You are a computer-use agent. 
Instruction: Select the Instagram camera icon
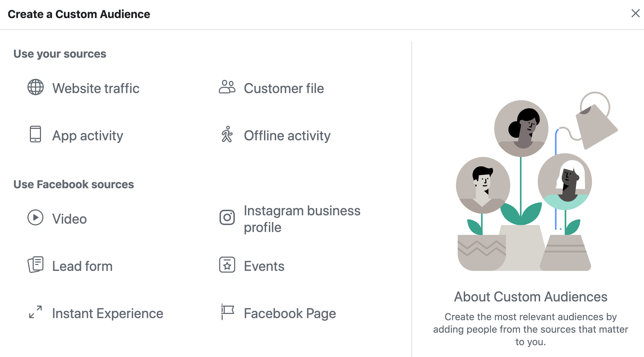click(227, 218)
